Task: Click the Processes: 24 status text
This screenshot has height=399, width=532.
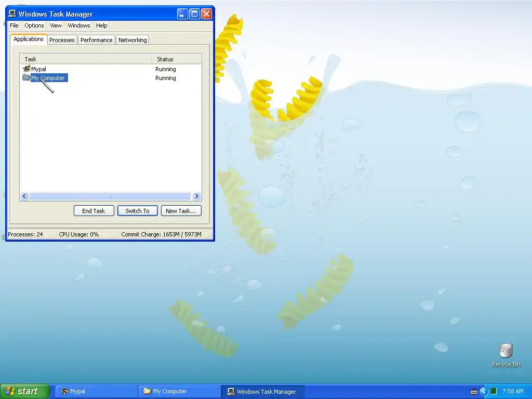Action: [25, 234]
